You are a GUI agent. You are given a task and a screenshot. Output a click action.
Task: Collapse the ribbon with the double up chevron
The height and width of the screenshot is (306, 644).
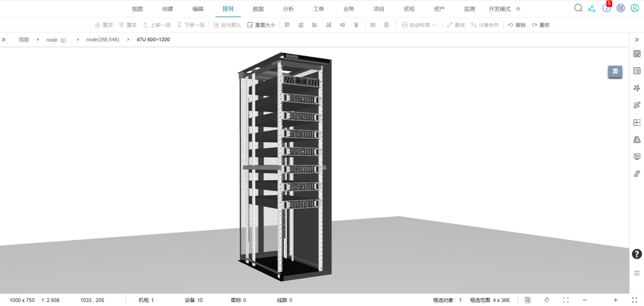[518, 9]
